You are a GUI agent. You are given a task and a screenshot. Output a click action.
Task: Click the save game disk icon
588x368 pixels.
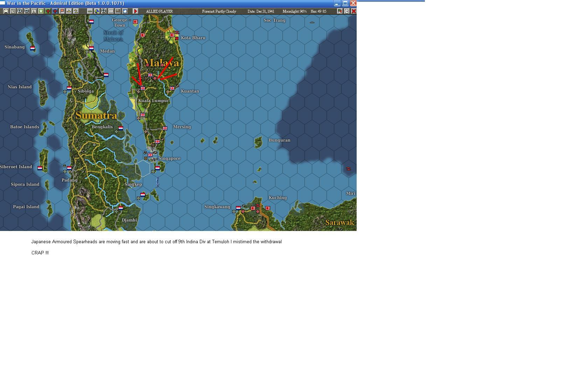pyautogui.click(x=6, y=11)
